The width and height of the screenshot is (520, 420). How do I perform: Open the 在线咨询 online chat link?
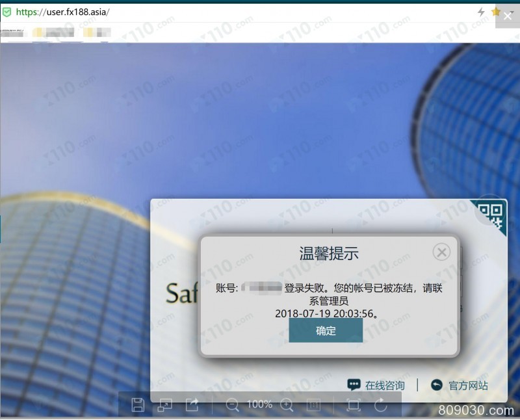[x=385, y=386]
